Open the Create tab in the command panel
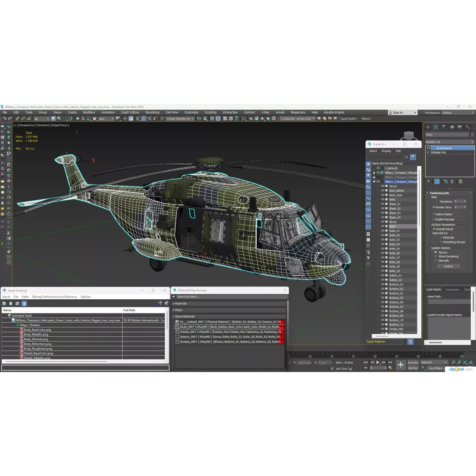The height and width of the screenshot is (476, 476). point(428,127)
